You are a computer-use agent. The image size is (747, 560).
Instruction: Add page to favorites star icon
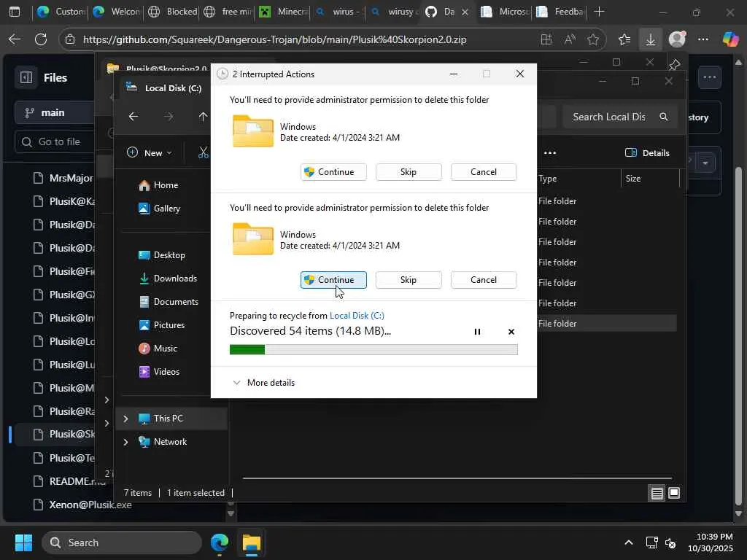tap(593, 39)
